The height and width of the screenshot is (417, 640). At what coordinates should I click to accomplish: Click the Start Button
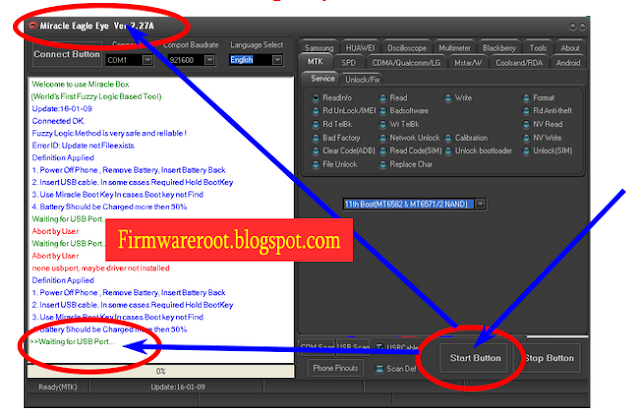click(x=475, y=358)
